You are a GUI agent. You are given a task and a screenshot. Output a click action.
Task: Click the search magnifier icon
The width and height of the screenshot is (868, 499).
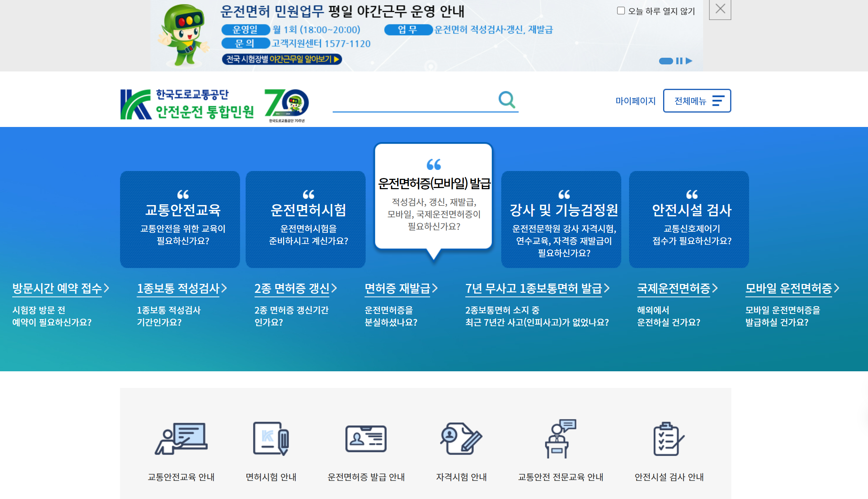(507, 100)
